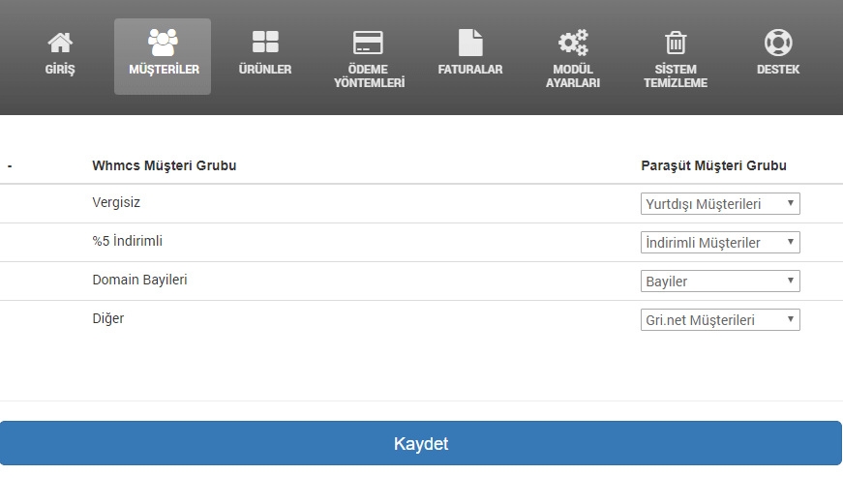The height and width of the screenshot is (504, 843).
Task: Open the Diğer row group dropdown
Action: click(720, 319)
